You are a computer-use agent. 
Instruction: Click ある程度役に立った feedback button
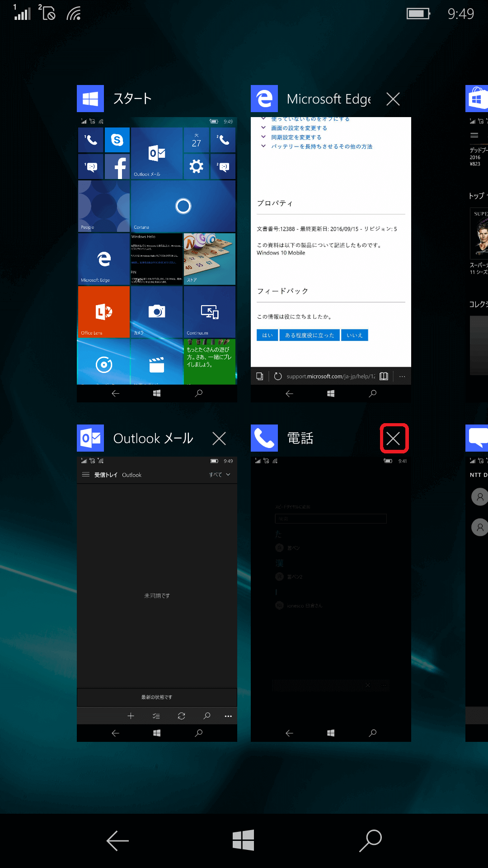pyautogui.click(x=310, y=335)
